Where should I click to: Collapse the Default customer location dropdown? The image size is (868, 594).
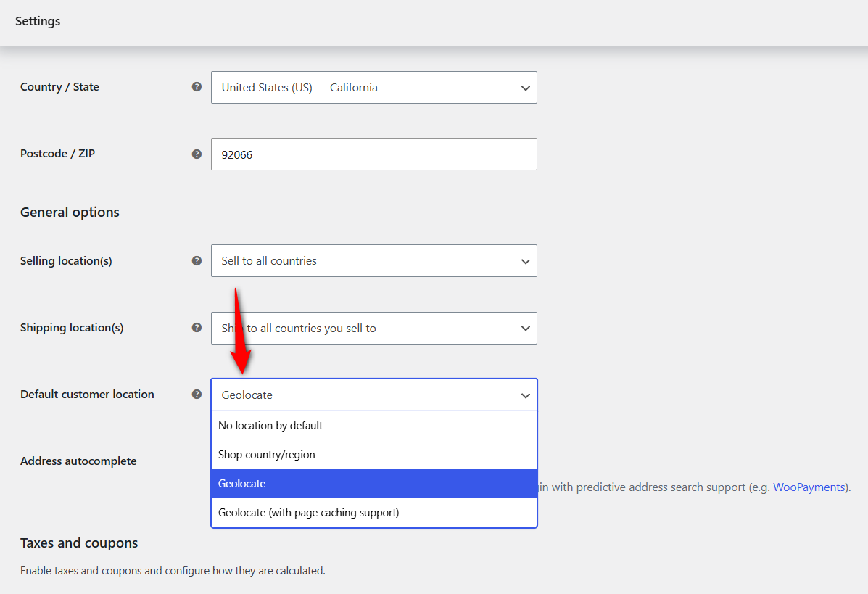(x=373, y=395)
